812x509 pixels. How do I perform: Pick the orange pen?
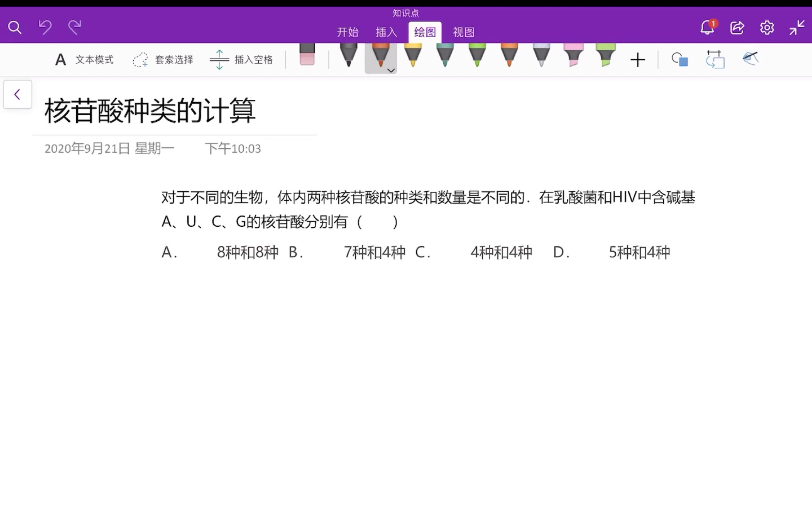(509, 55)
